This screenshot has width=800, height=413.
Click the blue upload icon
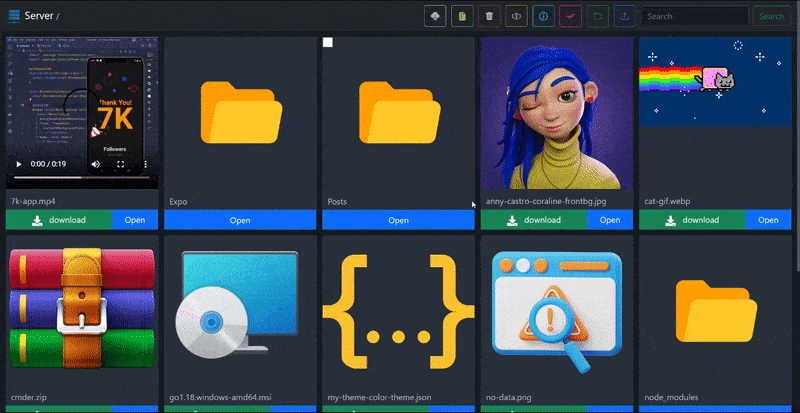pyautogui.click(x=624, y=16)
